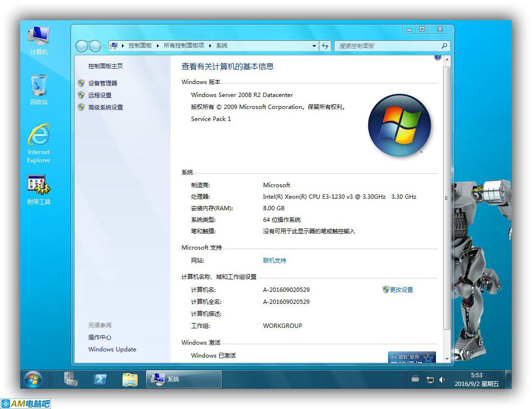Click the heading 查看有关计算机的基本信息
This screenshot has width=532, height=409.
(x=228, y=66)
